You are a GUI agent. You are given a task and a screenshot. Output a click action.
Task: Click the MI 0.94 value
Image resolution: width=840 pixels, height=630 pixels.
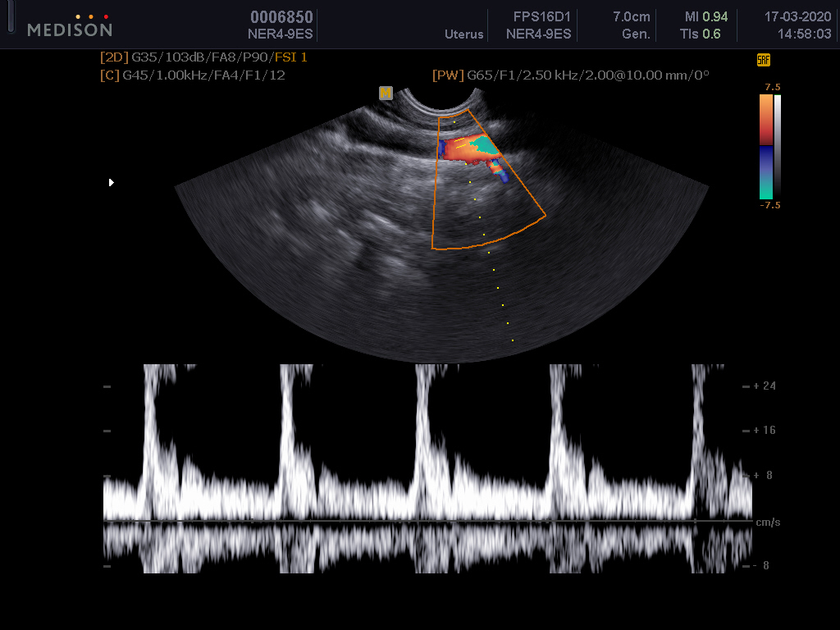pyautogui.click(x=705, y=17)
